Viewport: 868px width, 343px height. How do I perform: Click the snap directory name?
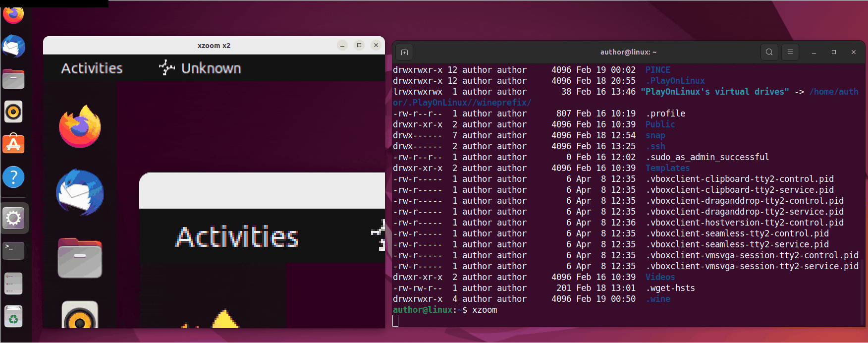(x=655, y=135)
